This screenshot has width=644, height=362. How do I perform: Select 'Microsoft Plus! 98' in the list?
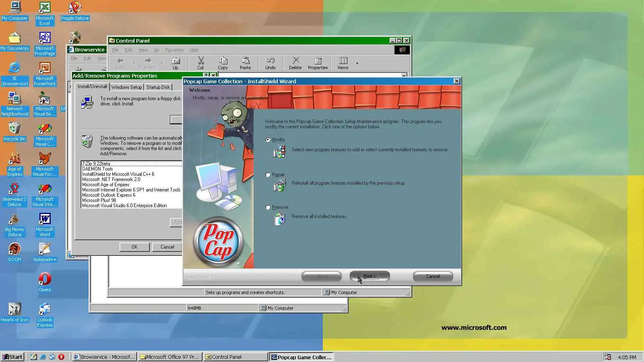pos(132,200)
